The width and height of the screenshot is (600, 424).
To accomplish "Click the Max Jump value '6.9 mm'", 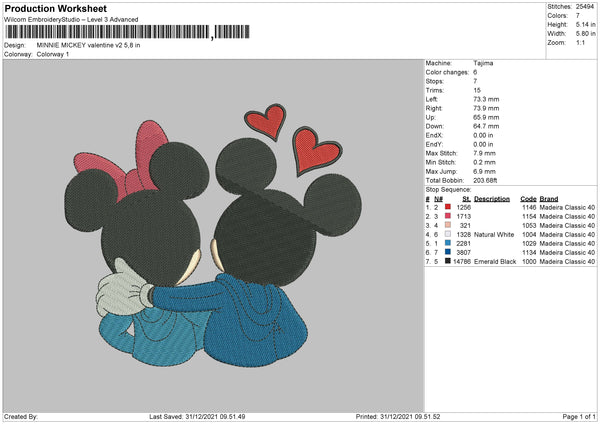I will 484,171.
